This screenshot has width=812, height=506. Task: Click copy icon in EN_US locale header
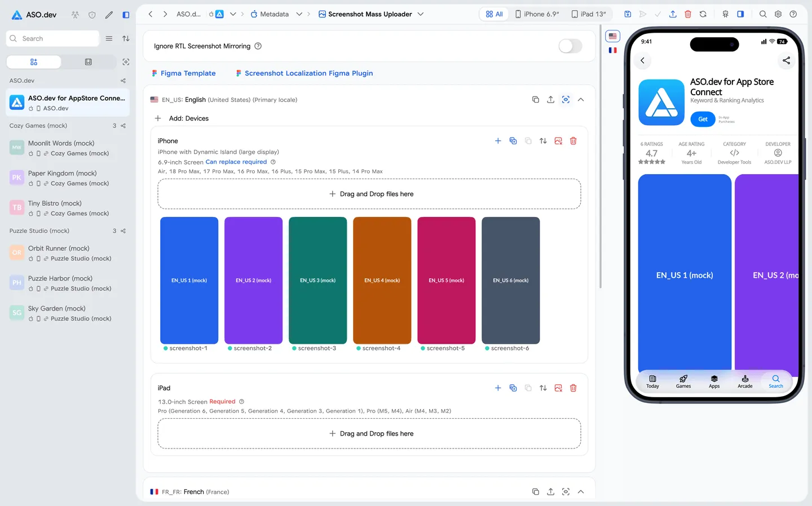(x=536, y=100)
